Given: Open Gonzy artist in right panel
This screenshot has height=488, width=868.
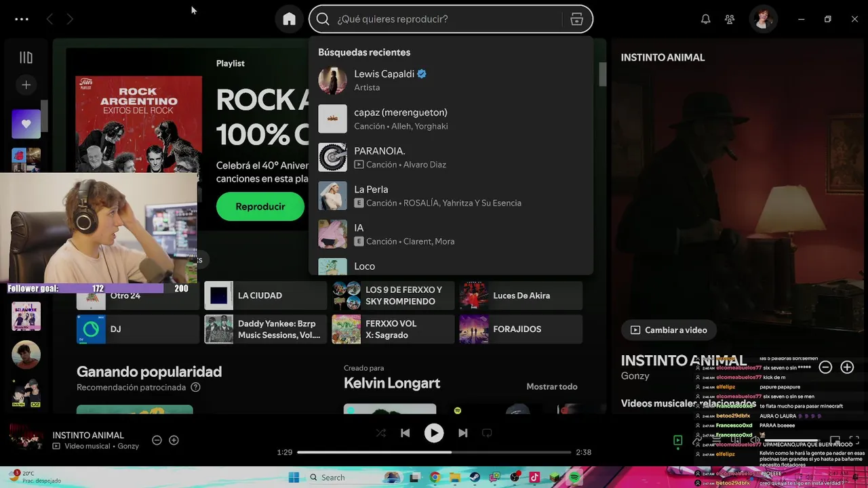Looking at the screenshot, I should [x=635, y=376].
